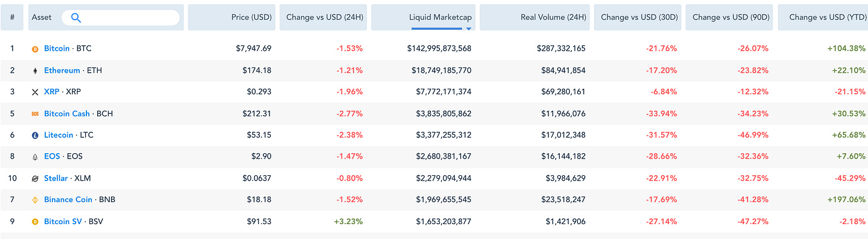Click the XRP logo icon

pos(35,92)
